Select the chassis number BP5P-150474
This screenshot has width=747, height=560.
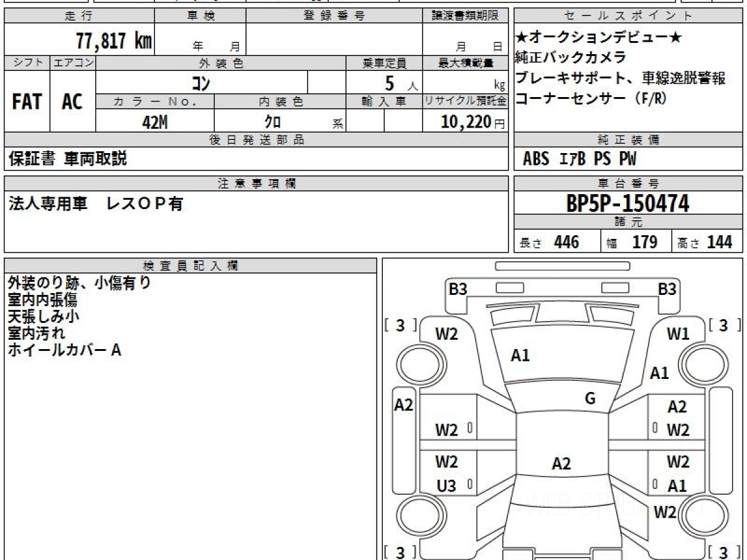pos(628,203)
